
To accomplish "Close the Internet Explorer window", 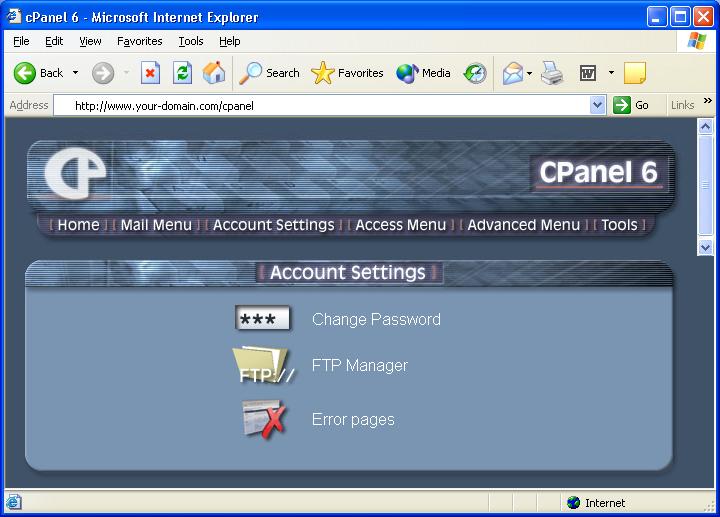I will click(x=703, y=17).
